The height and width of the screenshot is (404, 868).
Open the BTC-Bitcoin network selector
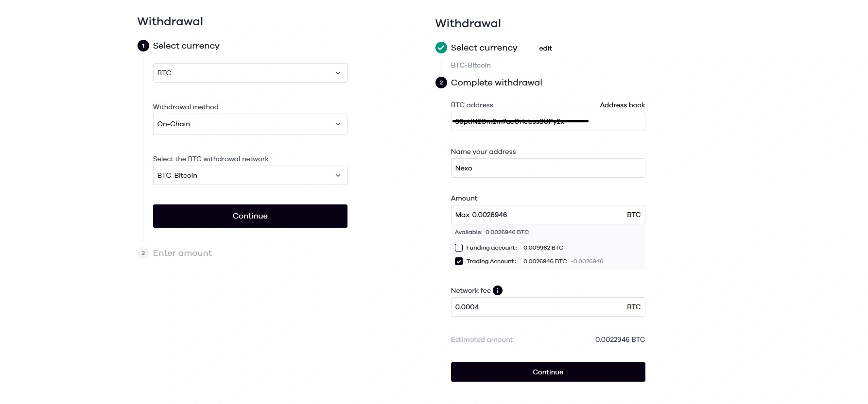(250, 175)
